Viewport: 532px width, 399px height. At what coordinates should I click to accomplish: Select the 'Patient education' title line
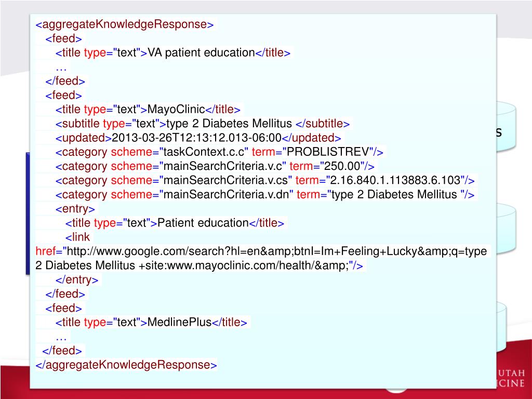pos(175,223)
